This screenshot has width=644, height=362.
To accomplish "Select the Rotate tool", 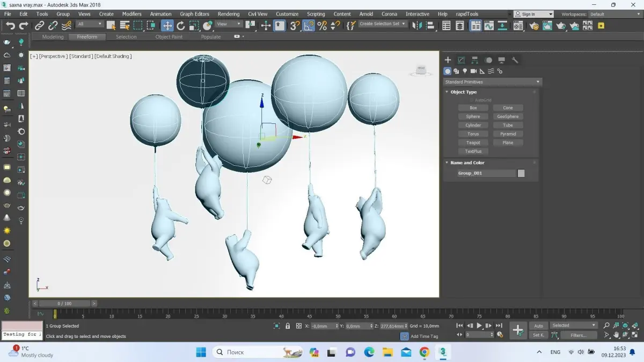I will tap(181, 25).
